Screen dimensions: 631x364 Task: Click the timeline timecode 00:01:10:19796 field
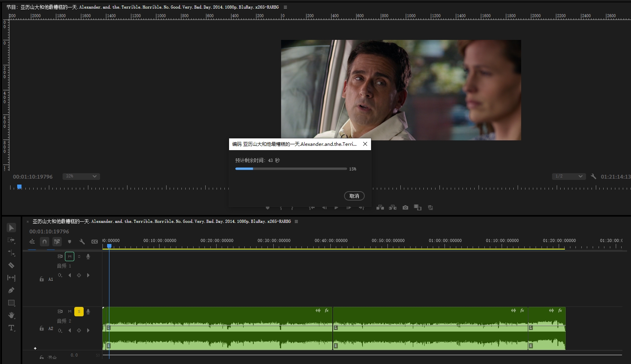[x=49, y=231]
